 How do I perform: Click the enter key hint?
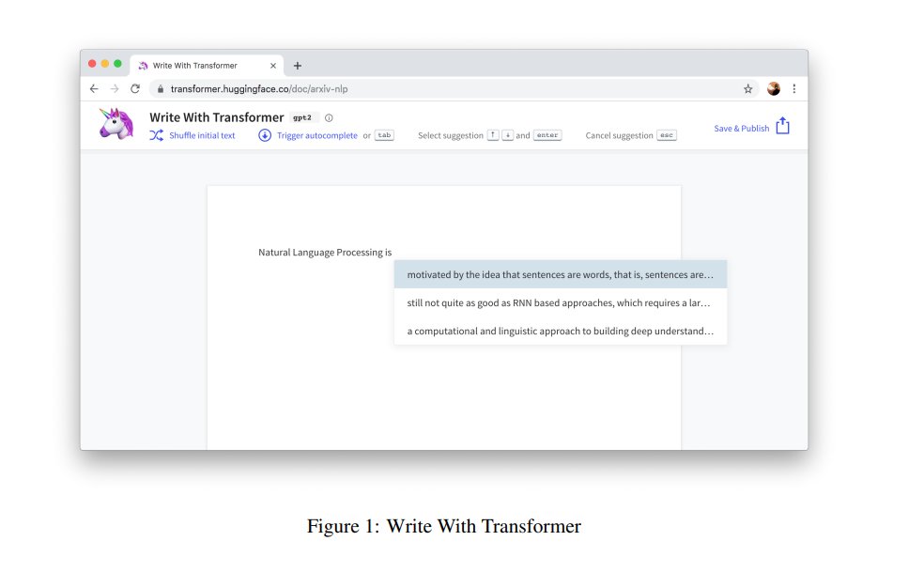[547, 135]
